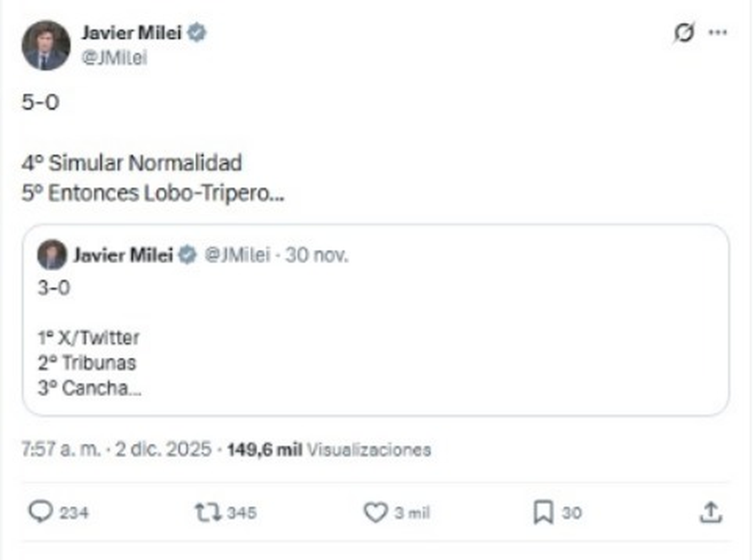Image resolution: width=753 pixels, height=560 pixels.
Task: Click the reply comment bubble icon
Action: click(41, 512)
